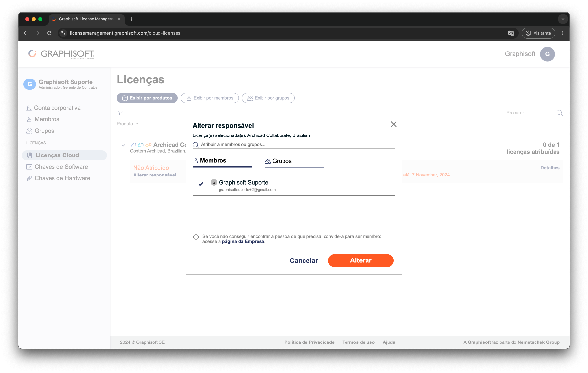Select Exibir por produtos view

(147, 98)
